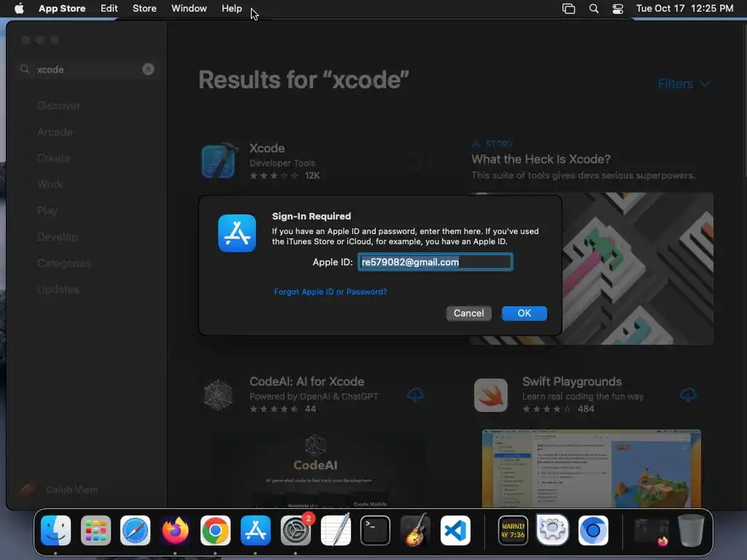Open the white gear app in Dock
Image resolution: width=747 pixels, height=560 pixels.
pyautogui.click(x=553, y=529)
